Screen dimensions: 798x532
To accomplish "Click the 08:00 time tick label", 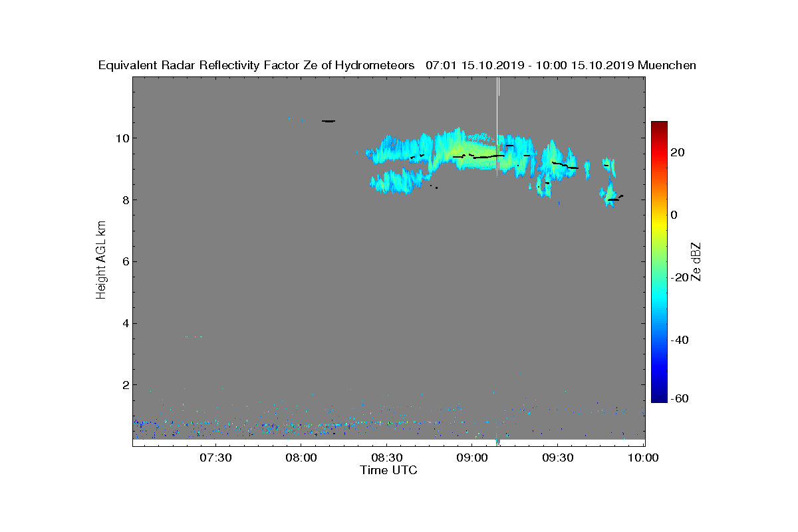I will (x=301, y=458).
